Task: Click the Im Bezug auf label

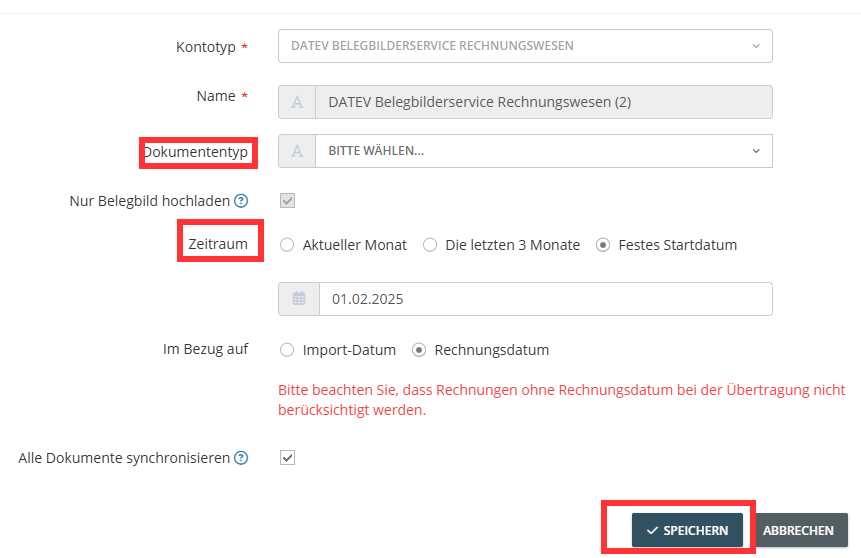Action: [x=206, y=349]
